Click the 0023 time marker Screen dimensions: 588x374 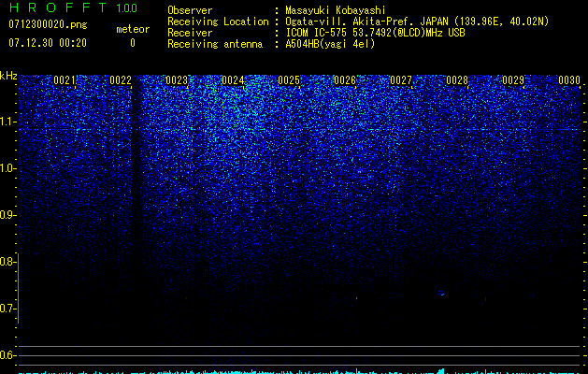coord(177,80)
